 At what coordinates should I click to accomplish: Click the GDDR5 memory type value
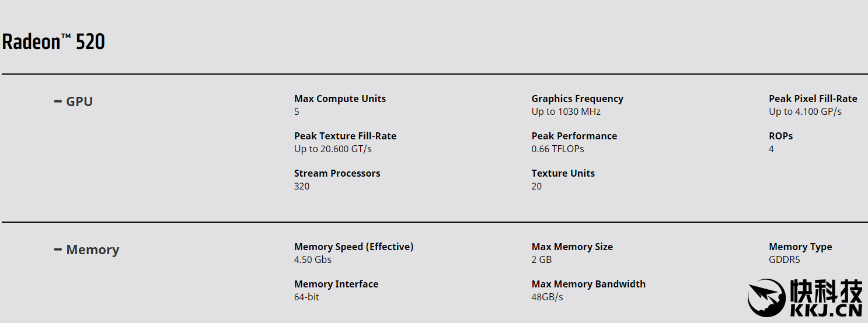click(x=785, y=259)
